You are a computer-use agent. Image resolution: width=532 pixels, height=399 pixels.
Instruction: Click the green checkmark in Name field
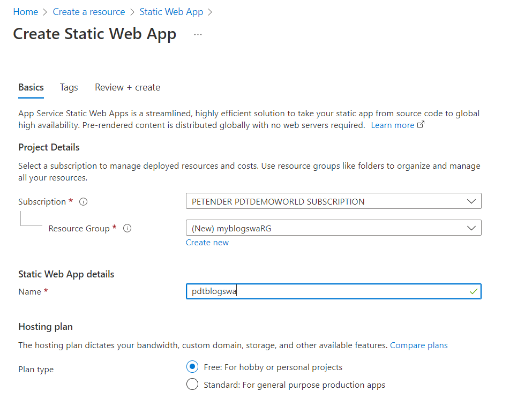click(473, 291)
